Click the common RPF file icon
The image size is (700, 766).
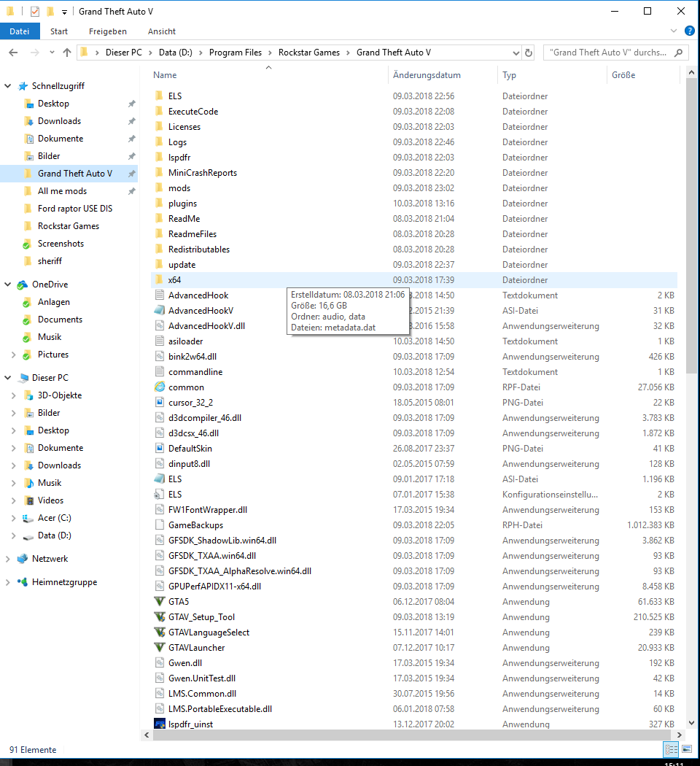pos(160,387)
